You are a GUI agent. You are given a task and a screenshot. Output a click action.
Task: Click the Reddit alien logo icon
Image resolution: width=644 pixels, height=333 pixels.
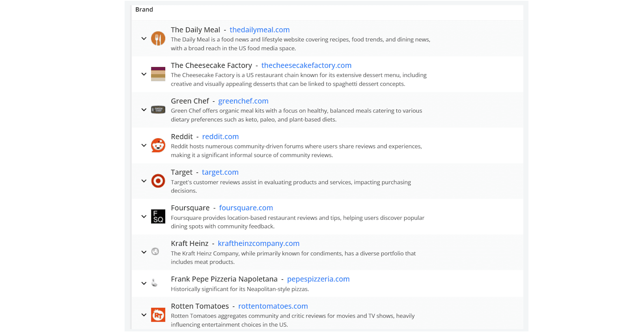(158, 145)
